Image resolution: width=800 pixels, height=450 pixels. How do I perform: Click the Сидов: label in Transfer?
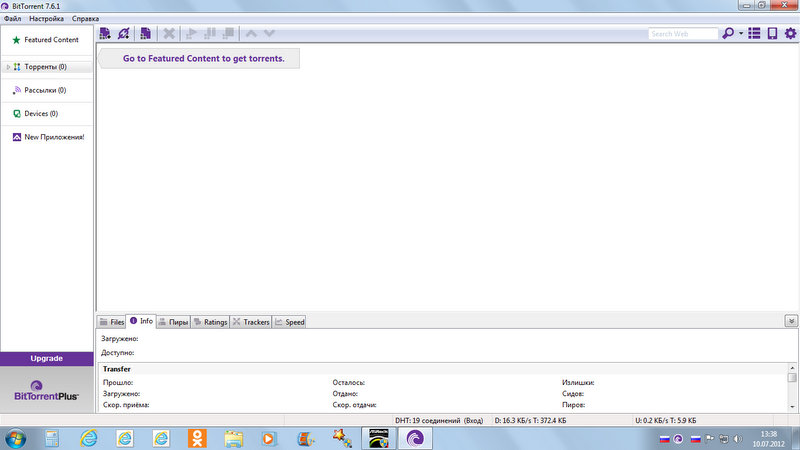point(572,394)
